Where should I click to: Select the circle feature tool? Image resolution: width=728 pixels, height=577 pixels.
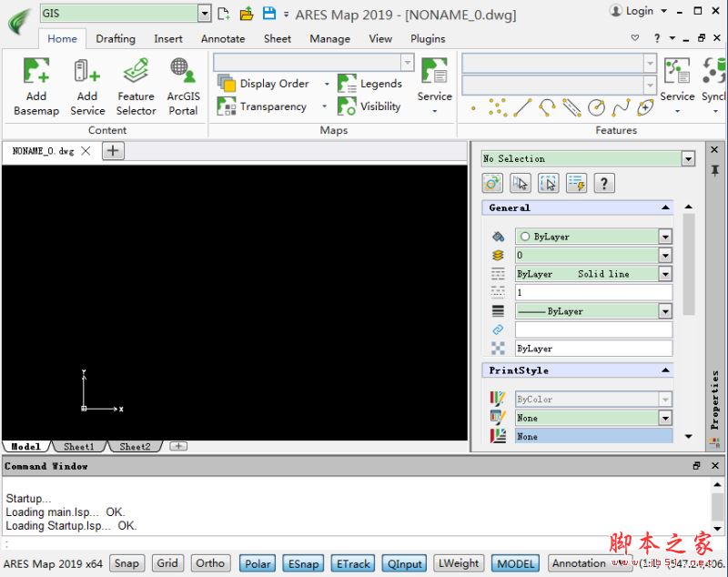pos(596,107)
